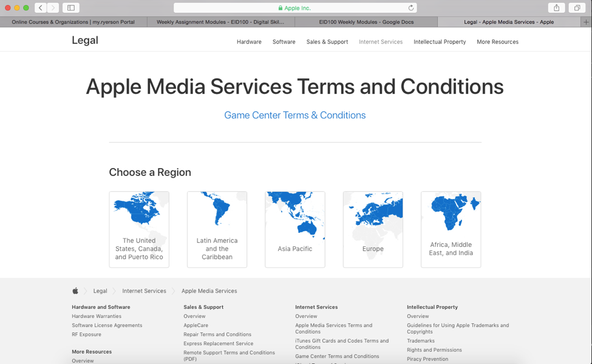Open iTunes Gift Cards and Codes Terms
Viewport: 592px width, 364px height.
coord(342,343)
